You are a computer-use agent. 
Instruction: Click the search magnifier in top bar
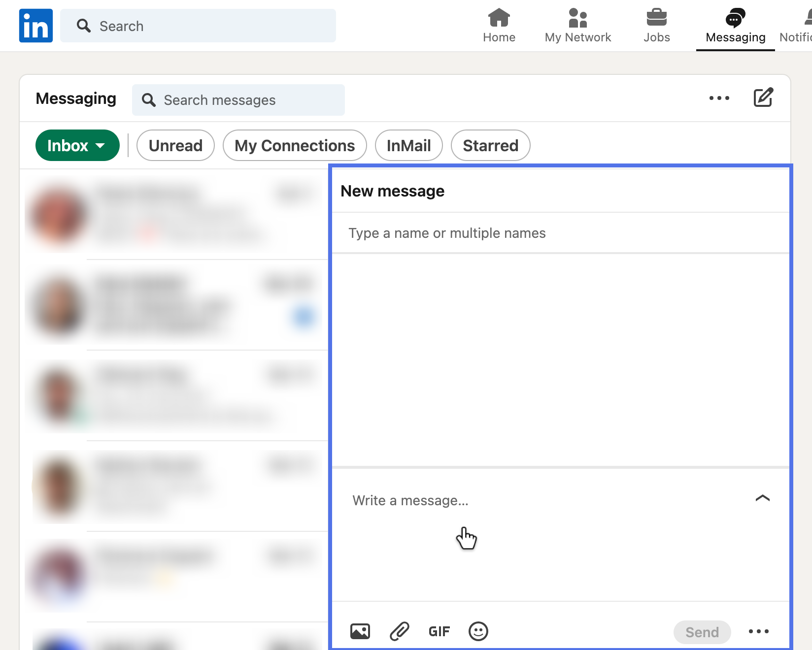pyautogui.click(x=83, y=26)
